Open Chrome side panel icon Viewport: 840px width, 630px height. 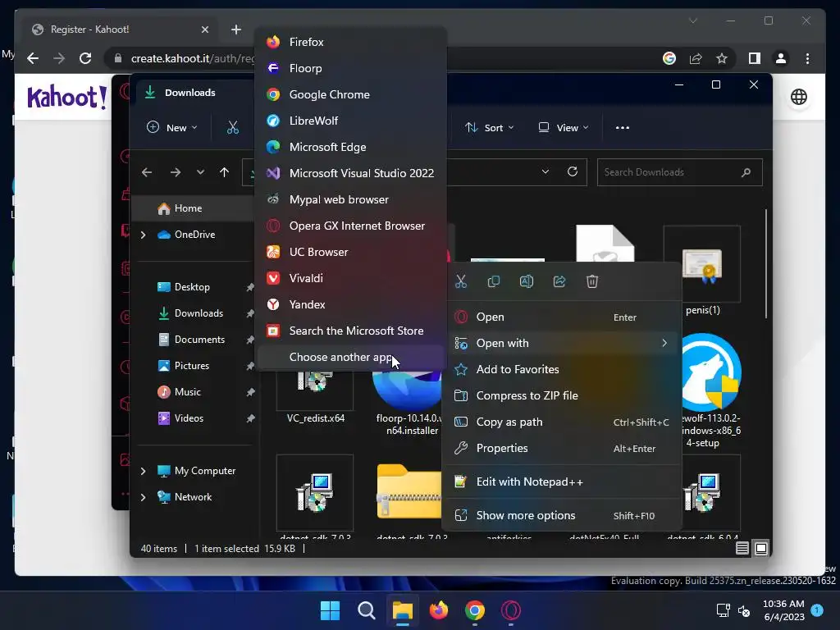pos(755,58)
